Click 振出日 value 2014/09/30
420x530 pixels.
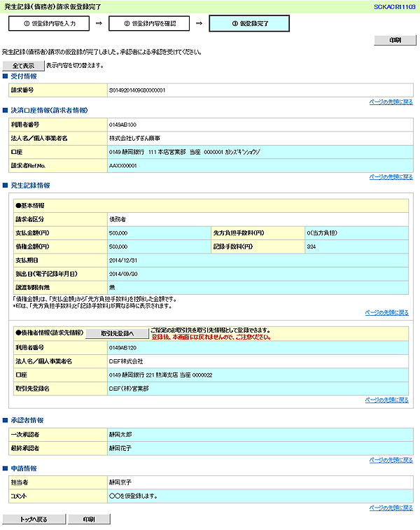click(x=123, y=274)
